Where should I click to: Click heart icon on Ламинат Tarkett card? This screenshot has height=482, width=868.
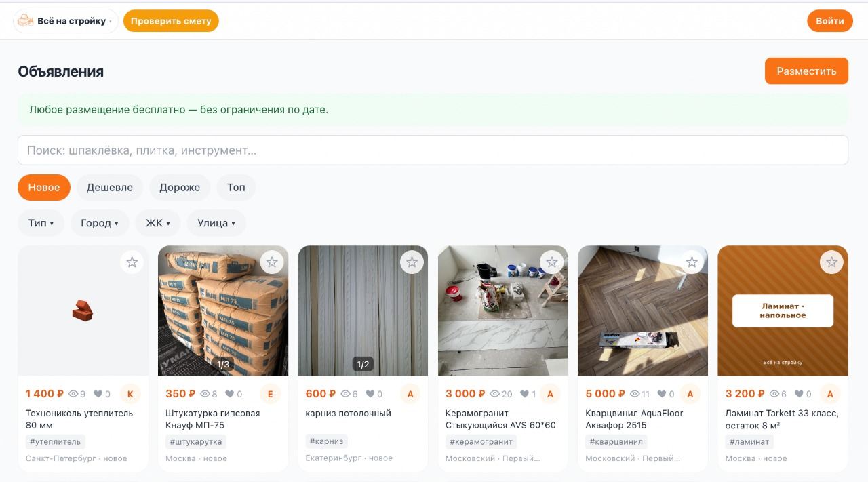coord(798,394)
